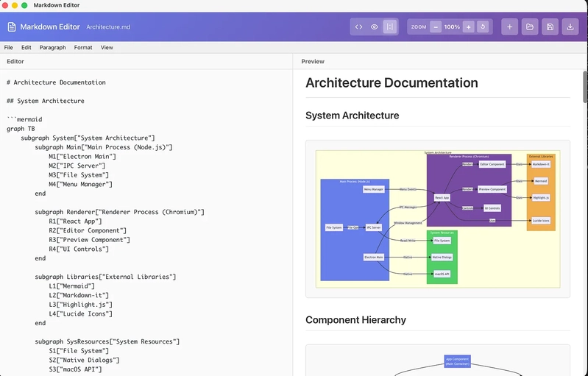The width and height of the screenshot is (588, 376).
Task: Click the preview vertical scrollbar
Action: click(585, 87)
